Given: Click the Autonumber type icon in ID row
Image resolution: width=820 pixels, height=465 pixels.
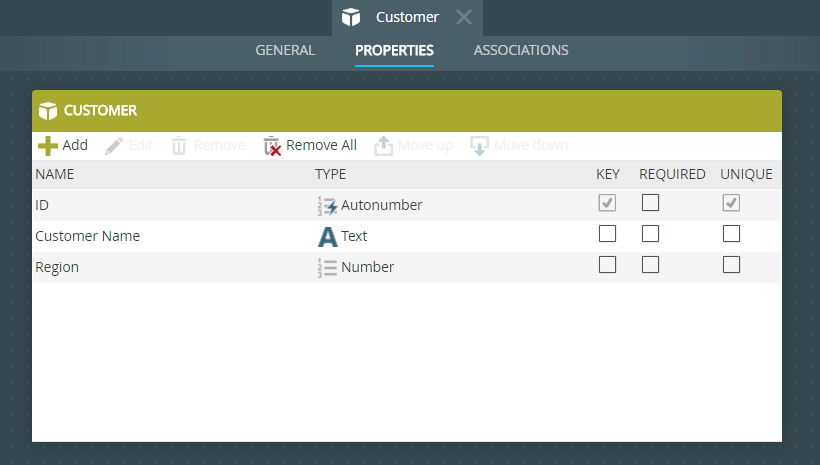Looking at the screenshot, I should pos(327,205).
